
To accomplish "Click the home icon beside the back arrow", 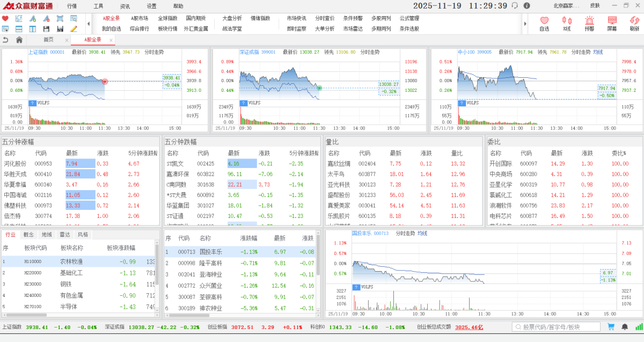I will pos(19,40).
